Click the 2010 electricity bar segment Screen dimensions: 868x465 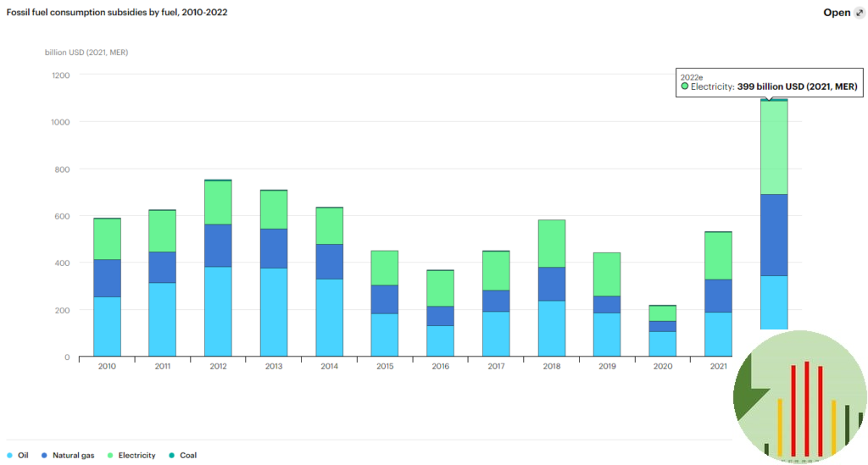tap(107, 239)
